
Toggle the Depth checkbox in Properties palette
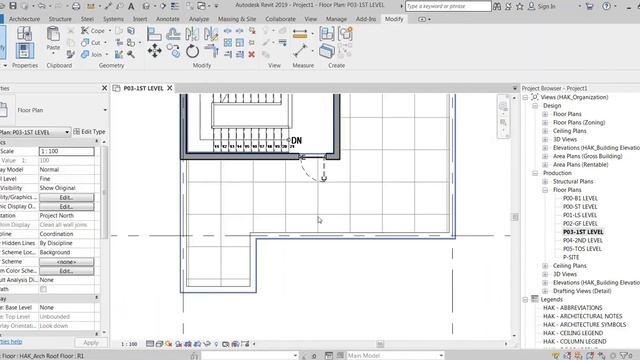43,289
